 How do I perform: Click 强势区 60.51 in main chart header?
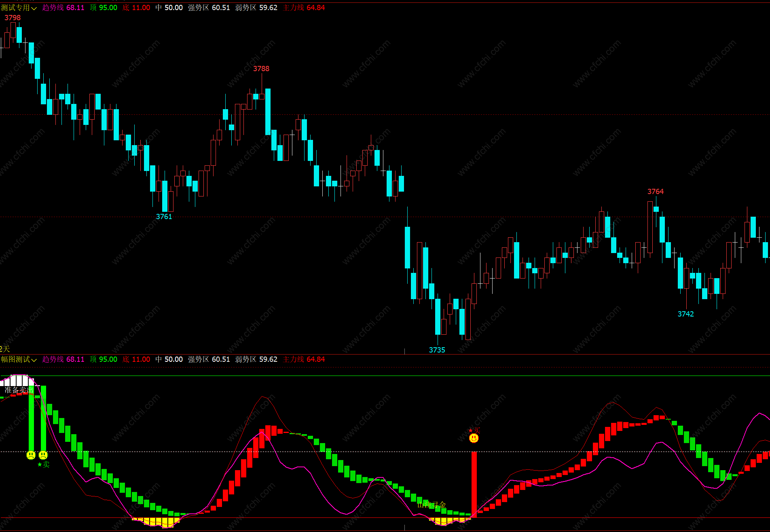[x=209, y=8]
